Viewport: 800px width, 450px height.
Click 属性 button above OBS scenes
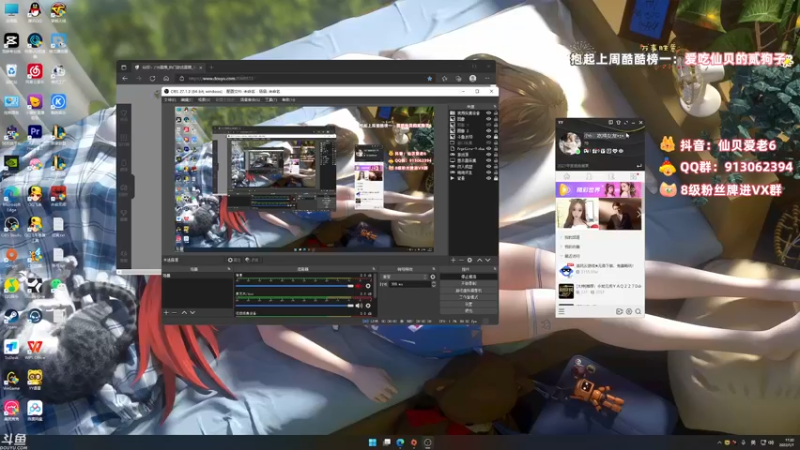click(x=234, y=260)
